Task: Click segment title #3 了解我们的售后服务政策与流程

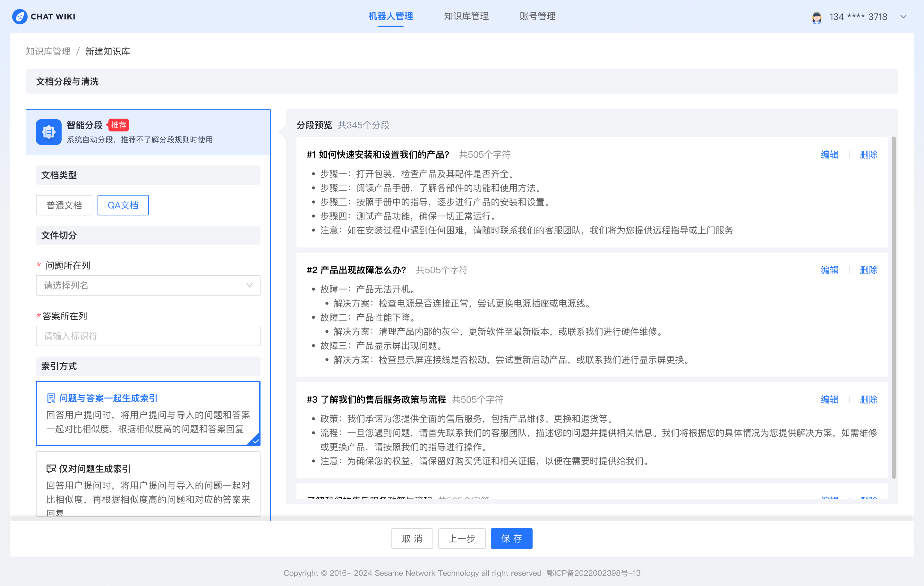Action: click(376, 400)
